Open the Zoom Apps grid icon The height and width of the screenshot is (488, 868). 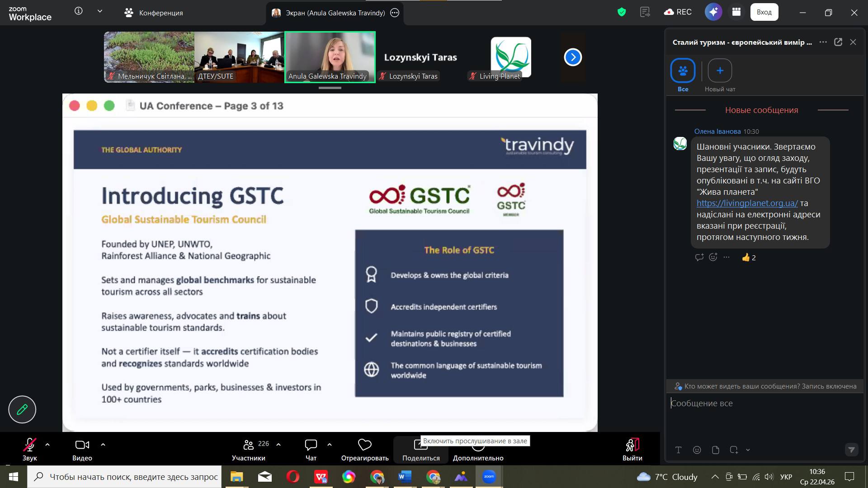pyautogui.click(x=736, y=12)
